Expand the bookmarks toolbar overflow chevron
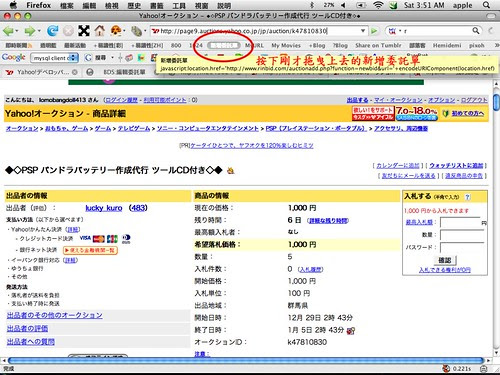The width and height of the screenshot is (500, 375). click(x=496, y=45)
